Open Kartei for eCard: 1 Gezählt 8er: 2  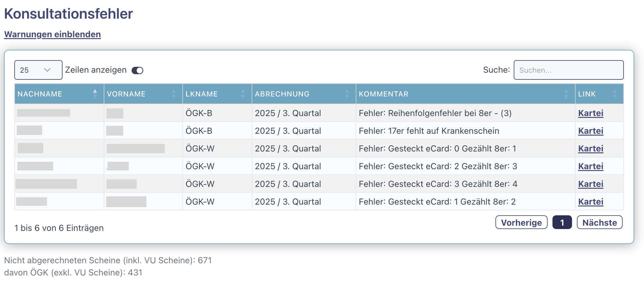click(x=591, y=202)
